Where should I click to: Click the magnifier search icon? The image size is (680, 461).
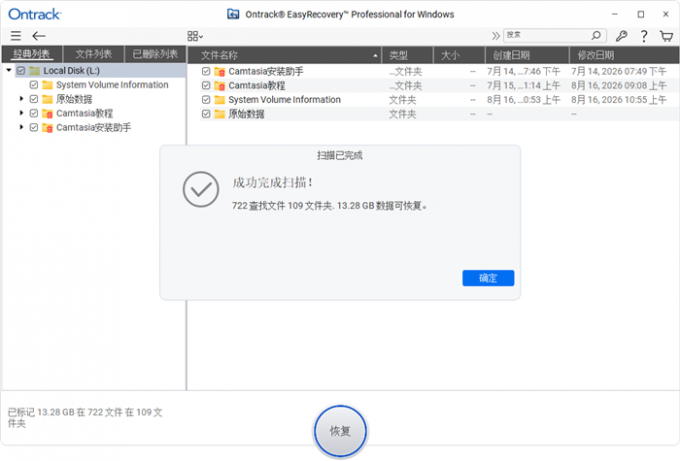click(597, 35)
